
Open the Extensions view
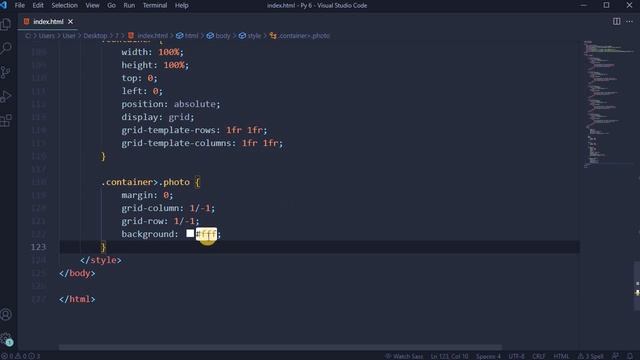coord(6,120)
